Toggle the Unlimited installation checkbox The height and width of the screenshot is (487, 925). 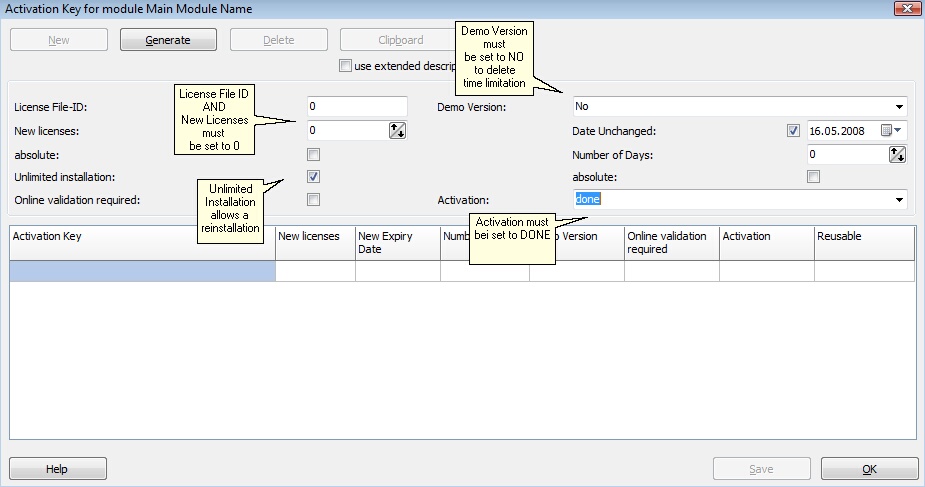pyautogui.click(x=314, y=177)
